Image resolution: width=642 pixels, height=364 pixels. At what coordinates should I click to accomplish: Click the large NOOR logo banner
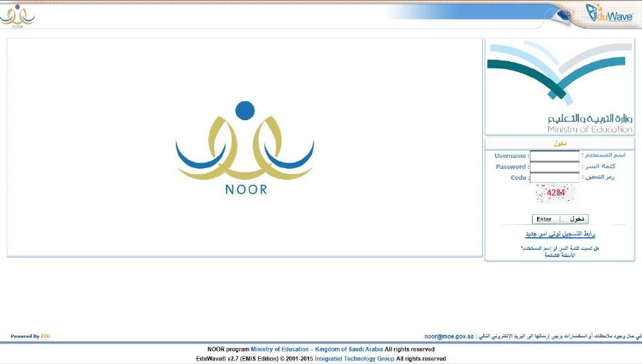(245, 148)
